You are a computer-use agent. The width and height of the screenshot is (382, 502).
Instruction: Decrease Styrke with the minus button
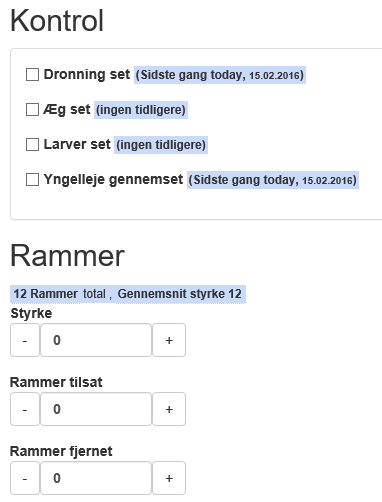25,340
